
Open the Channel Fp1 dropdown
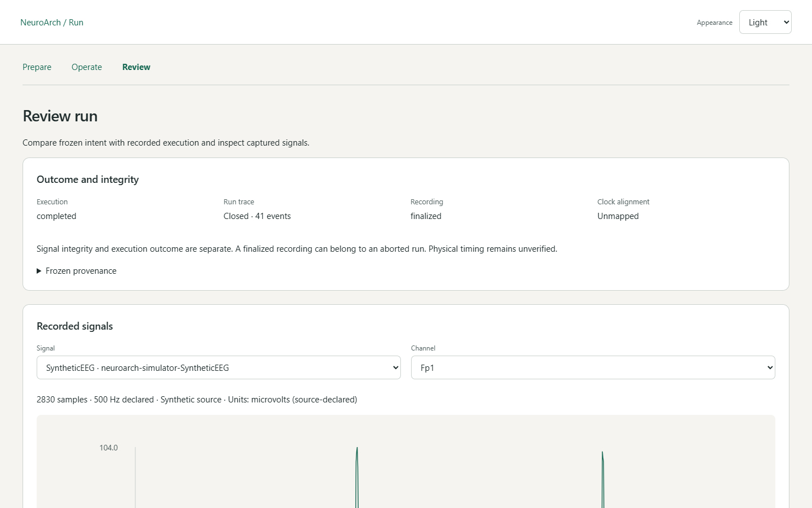[593, 367]
